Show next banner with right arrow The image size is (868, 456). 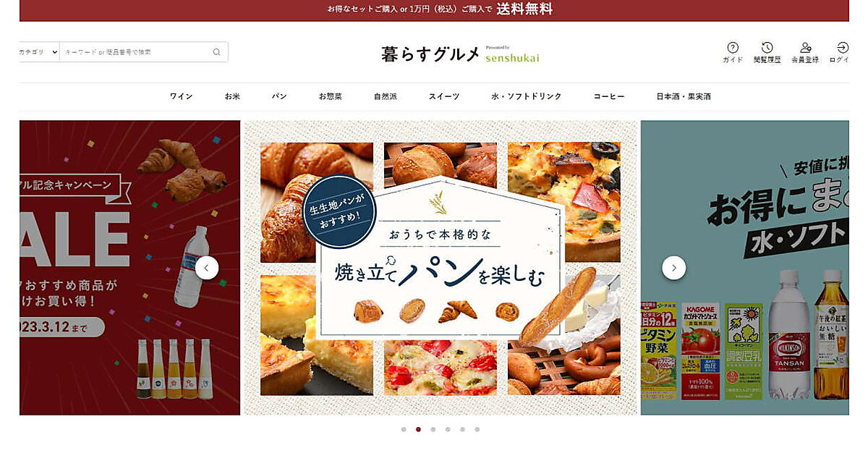click(674, 268)
